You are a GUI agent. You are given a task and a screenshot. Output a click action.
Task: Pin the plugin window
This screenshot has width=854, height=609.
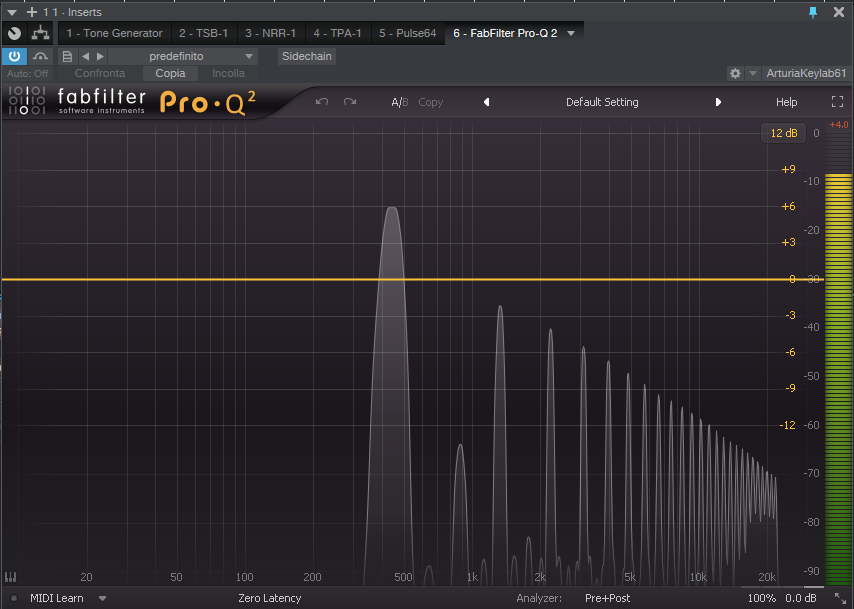tap(813, 12)
